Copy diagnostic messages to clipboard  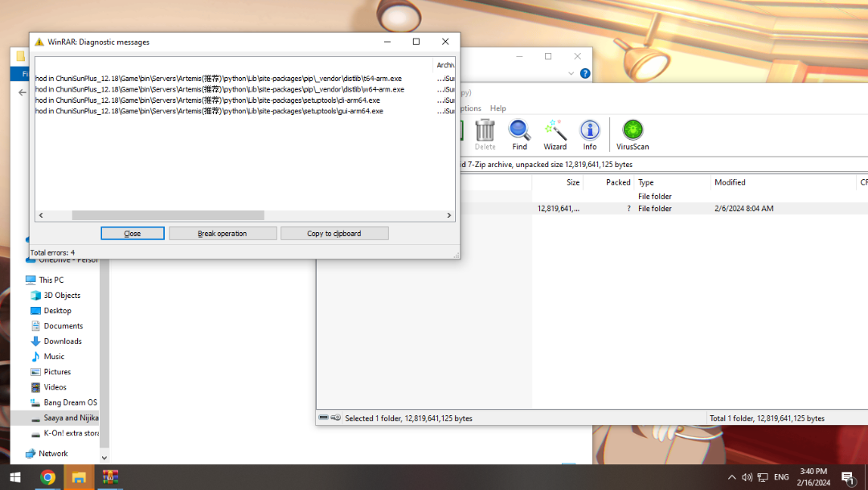tap(334, 234)
